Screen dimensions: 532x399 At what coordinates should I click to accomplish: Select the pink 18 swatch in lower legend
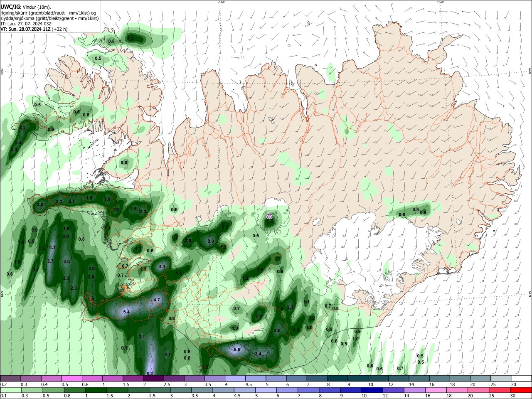(456, 390)
